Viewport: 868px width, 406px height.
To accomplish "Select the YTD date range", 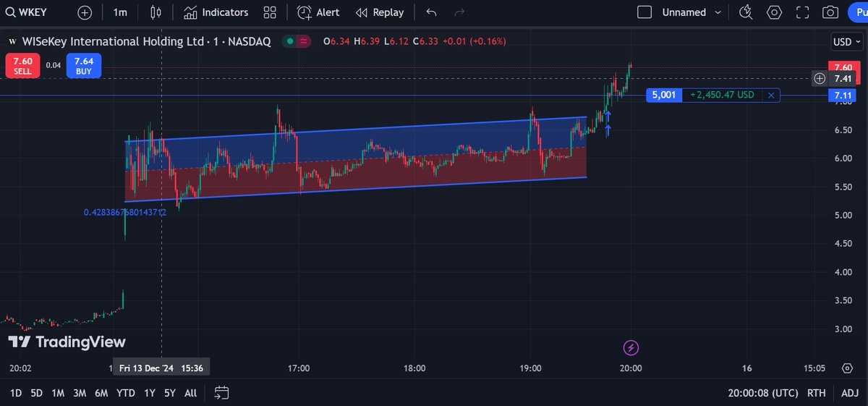I will (126, 393).
